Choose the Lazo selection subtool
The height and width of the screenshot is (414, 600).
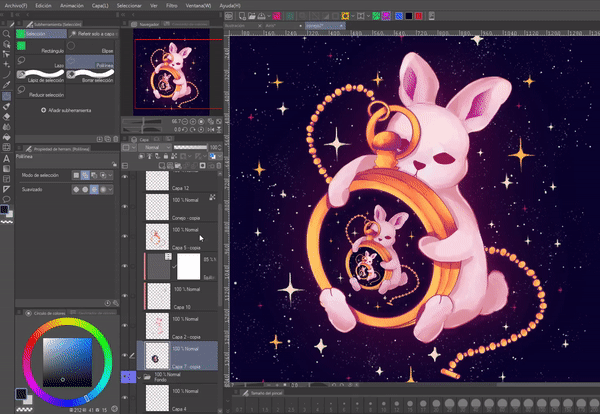tap(41, 62)
